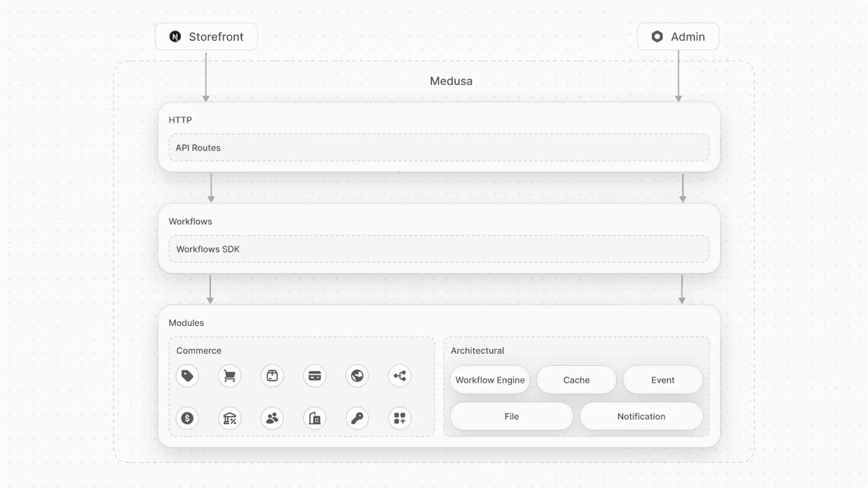
Task: Click the hexagon logo beside Admin
Action: coord(657,37)
